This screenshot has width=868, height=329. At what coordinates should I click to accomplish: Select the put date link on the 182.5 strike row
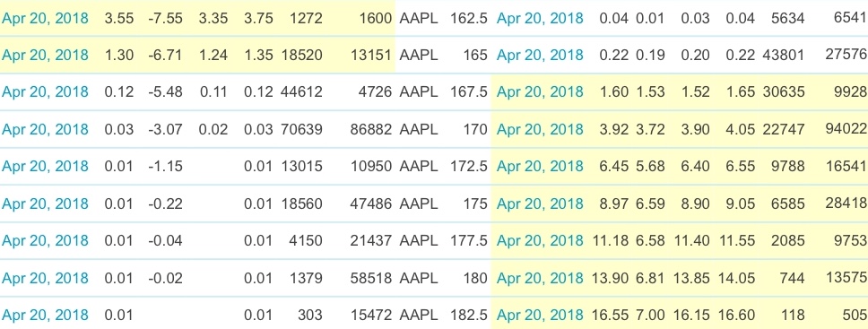tap(540, 315)
